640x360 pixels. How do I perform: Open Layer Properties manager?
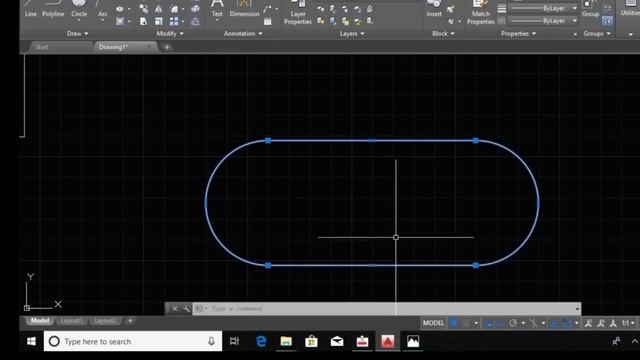298,12
